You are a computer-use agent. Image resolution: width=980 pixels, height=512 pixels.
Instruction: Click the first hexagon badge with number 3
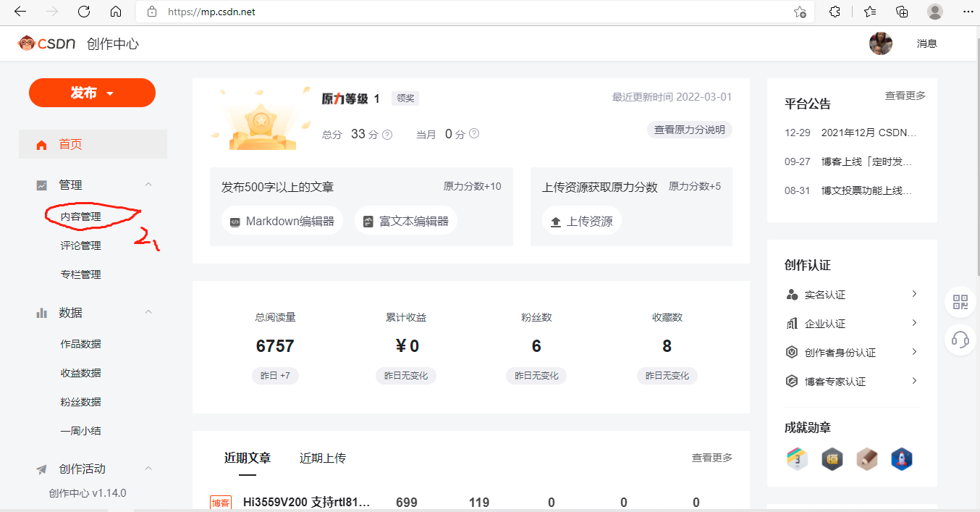(x=797, y=459)
